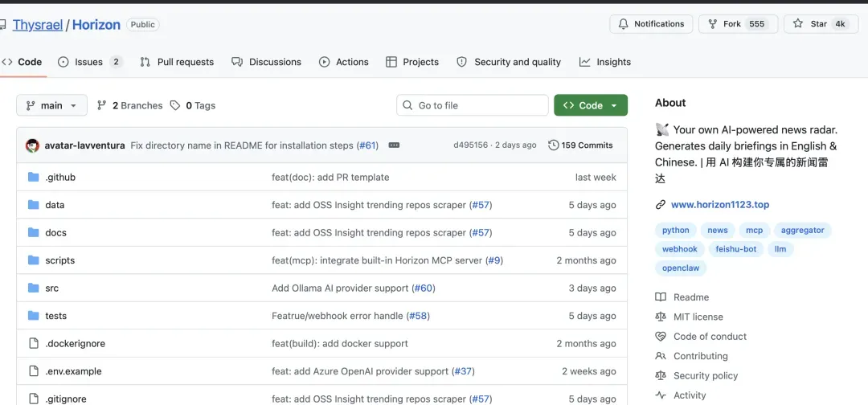Select the feishu-bot topic tag

pyautogui.click(x=736, y=249)
